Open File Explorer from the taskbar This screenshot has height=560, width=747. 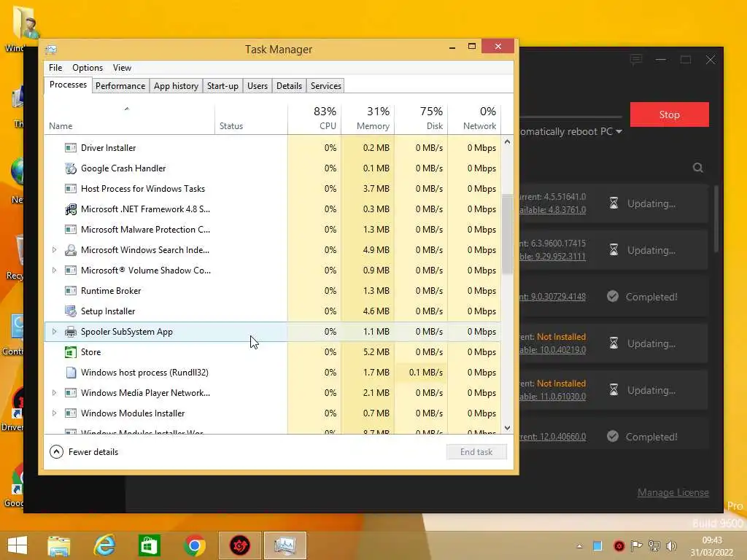(59, 545)
